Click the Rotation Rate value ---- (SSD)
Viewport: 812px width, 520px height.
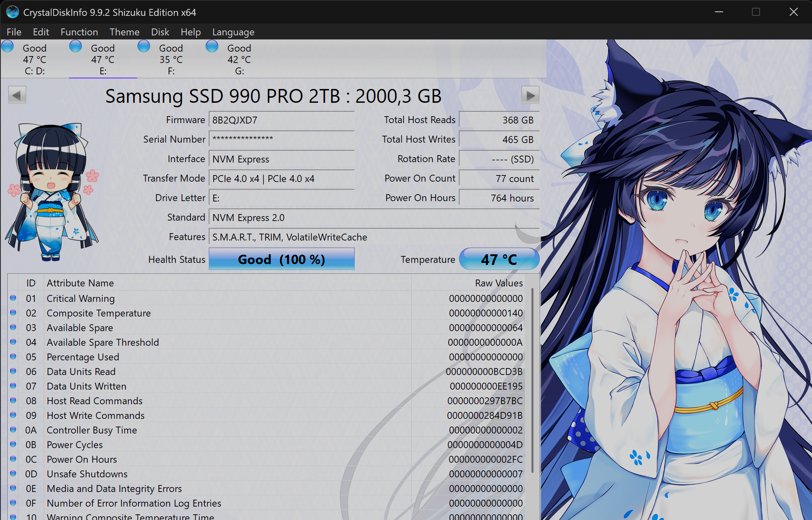click(x=499, y=159)
